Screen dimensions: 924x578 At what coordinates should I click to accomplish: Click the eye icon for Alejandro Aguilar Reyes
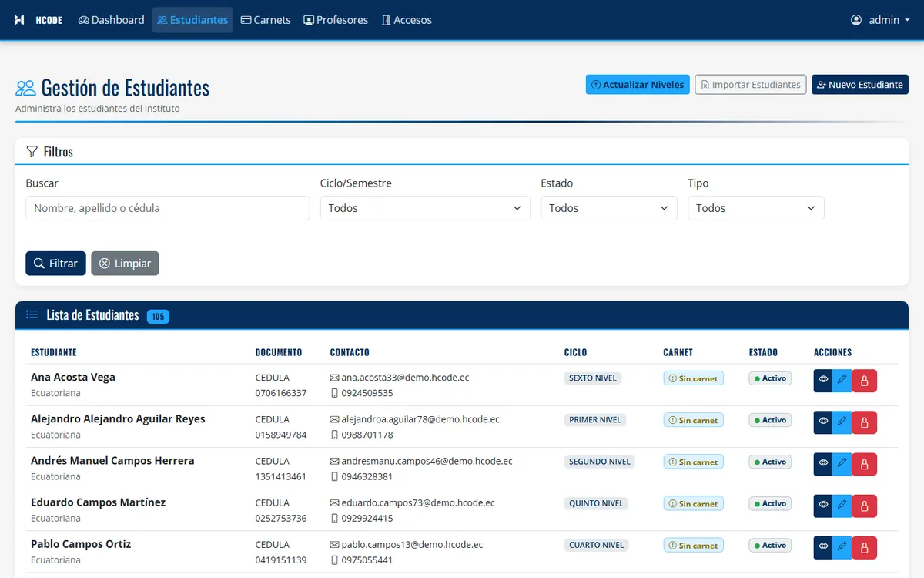coord(823,422)
